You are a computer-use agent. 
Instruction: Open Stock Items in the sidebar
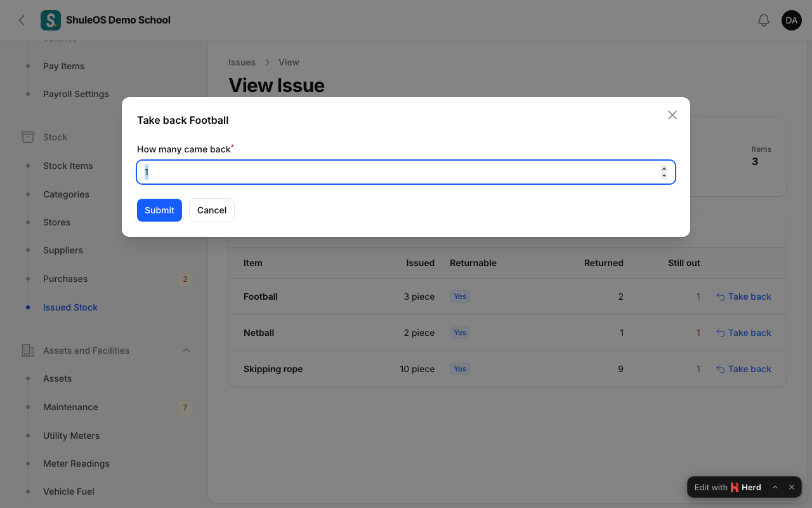[68, 166]
